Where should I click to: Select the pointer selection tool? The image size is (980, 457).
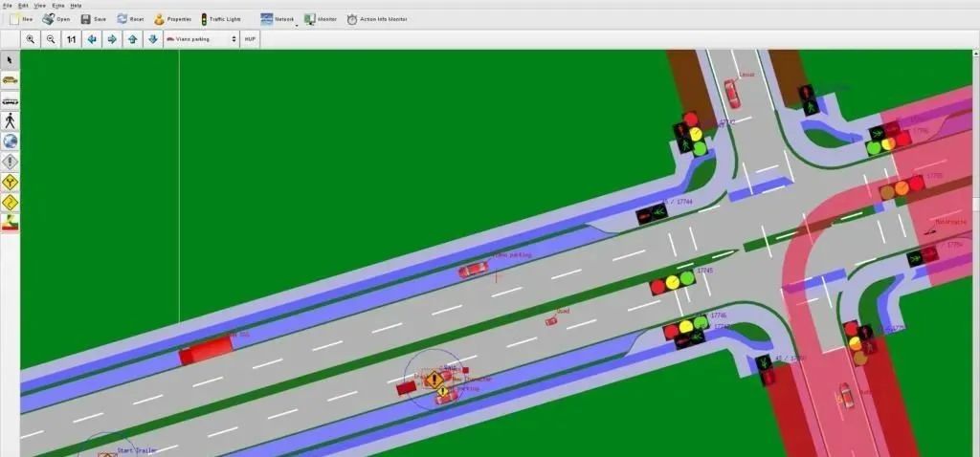[10, 60]
